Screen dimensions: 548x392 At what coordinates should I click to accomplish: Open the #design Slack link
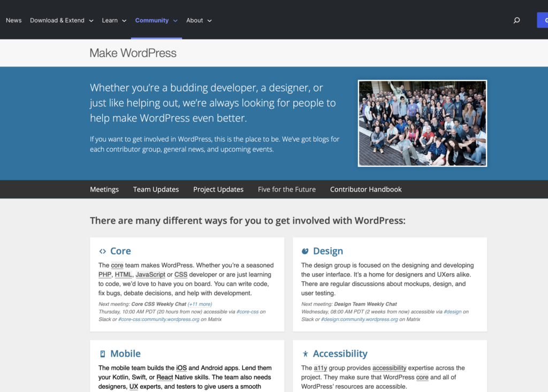pos(452,312)
